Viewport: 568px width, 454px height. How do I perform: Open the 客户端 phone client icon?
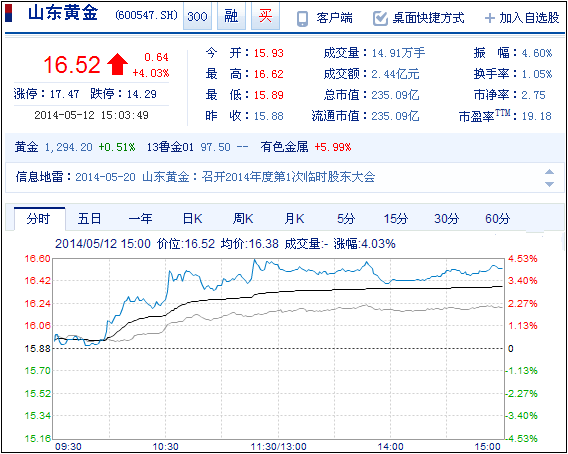click(302, 18)
